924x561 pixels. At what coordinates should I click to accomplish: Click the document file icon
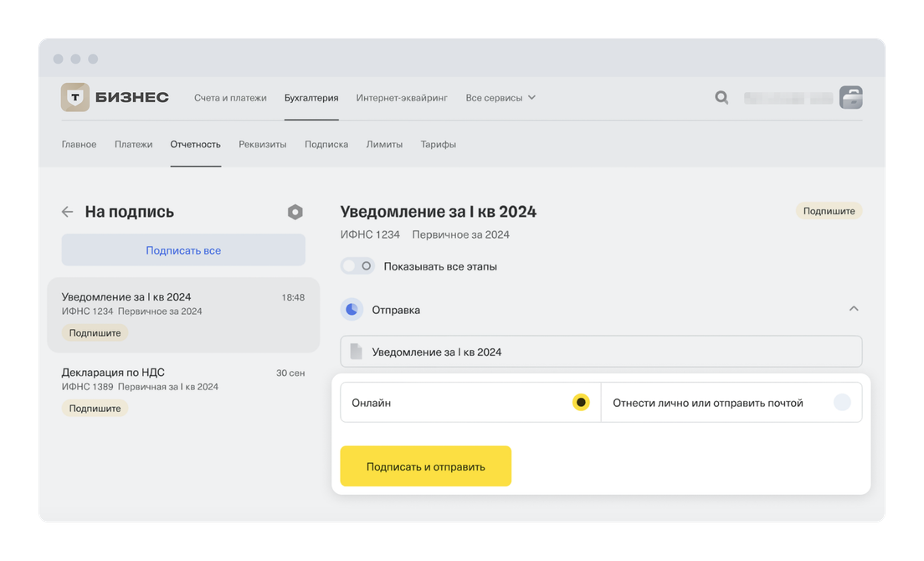tap(357, 352)
